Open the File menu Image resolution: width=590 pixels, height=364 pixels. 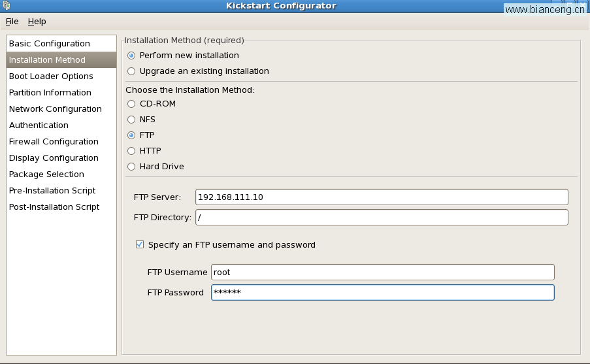coord(12,22)
